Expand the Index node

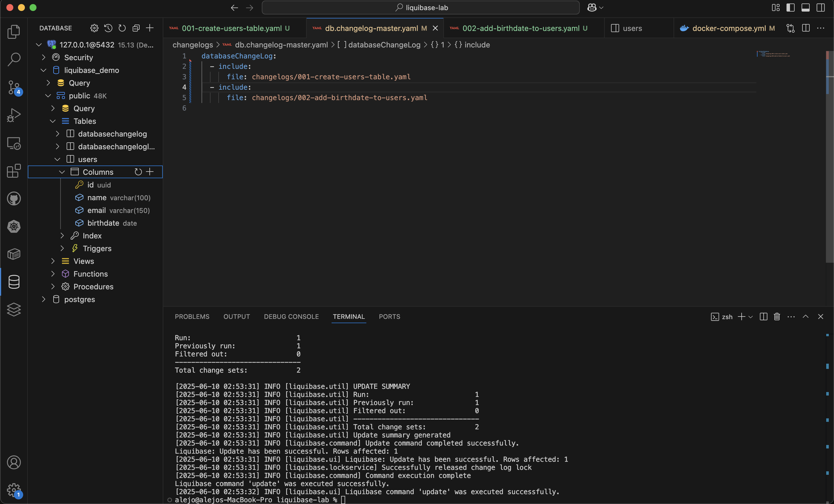click(62, 236)
